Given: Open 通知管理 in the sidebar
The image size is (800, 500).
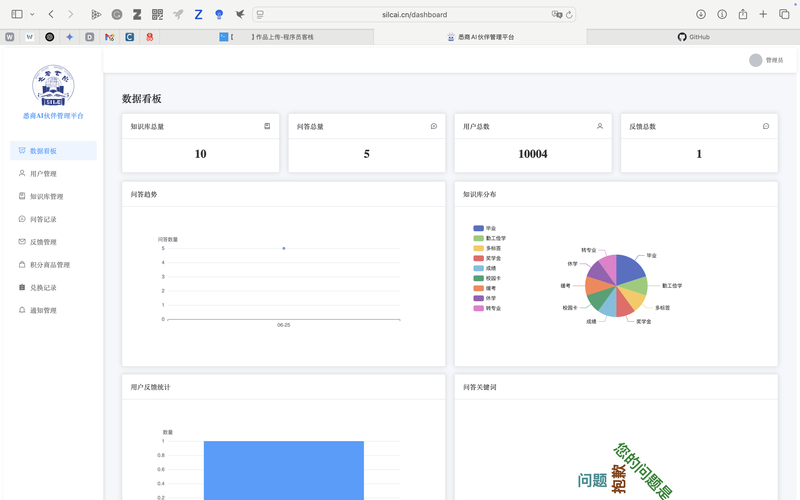Looking at the screenshot, I should pyautogui.click(x=53, y=310).
